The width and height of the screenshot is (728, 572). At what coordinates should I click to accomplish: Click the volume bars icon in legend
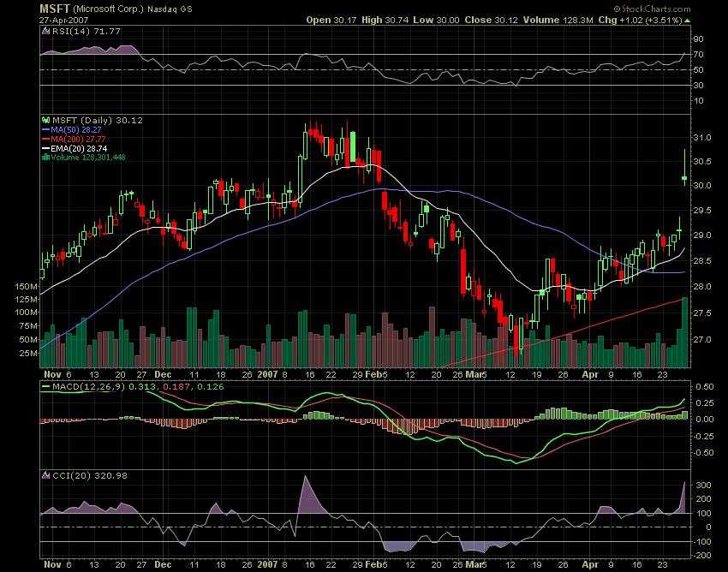click(45, 158)
